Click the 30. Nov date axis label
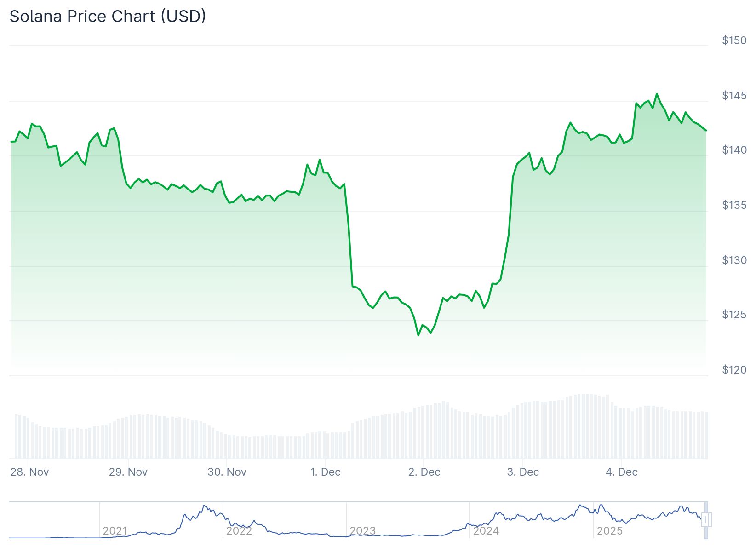The height and width of the screenshot is (552, 756). [227, 472]
